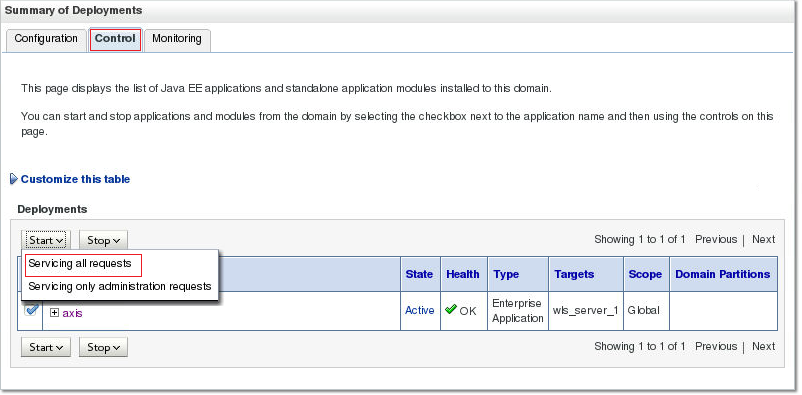Screen dimensions: 802x395
Task: Toggle the checkbox for axis deployment
Action: tap(31, 310)
